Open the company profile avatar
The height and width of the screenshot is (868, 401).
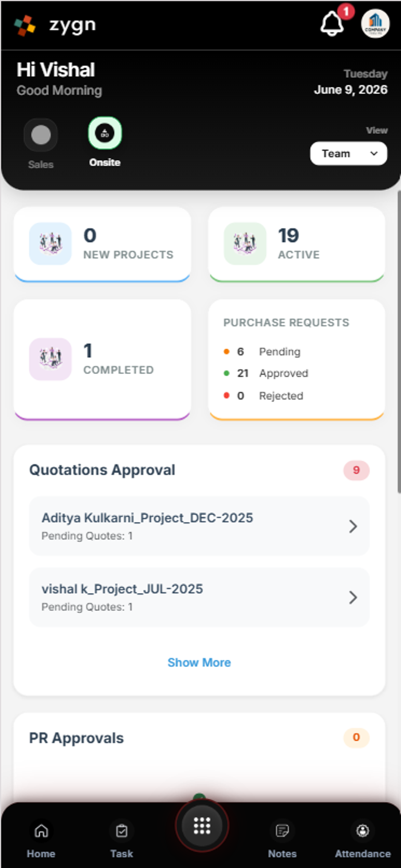375,23
